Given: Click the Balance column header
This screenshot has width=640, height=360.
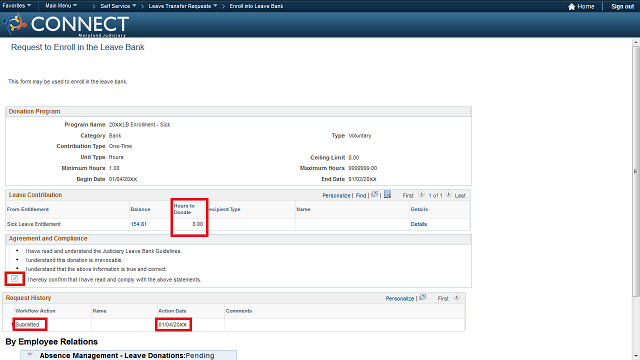Looking at the screenshot, I should click(140, 209).
